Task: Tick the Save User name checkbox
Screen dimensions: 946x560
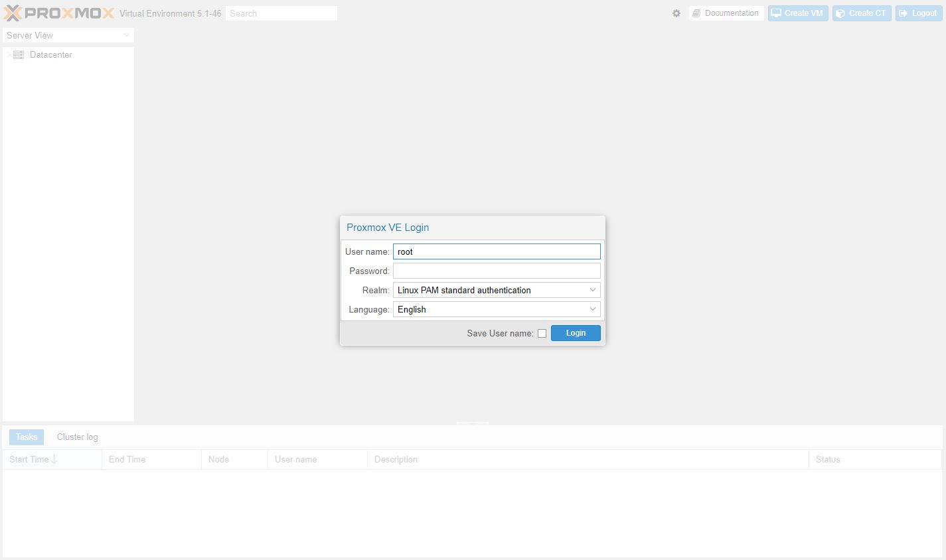Action: pyautogui.click(x=542, y=333)
